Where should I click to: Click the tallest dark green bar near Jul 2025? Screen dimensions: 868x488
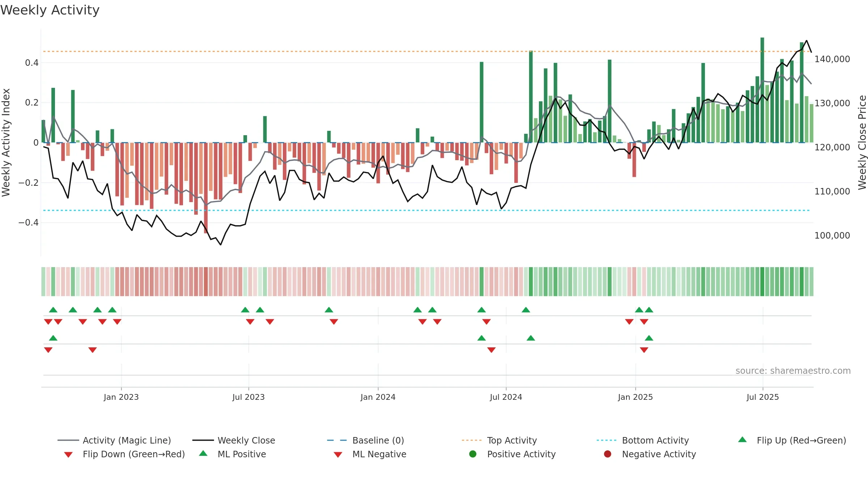[762, 90]
